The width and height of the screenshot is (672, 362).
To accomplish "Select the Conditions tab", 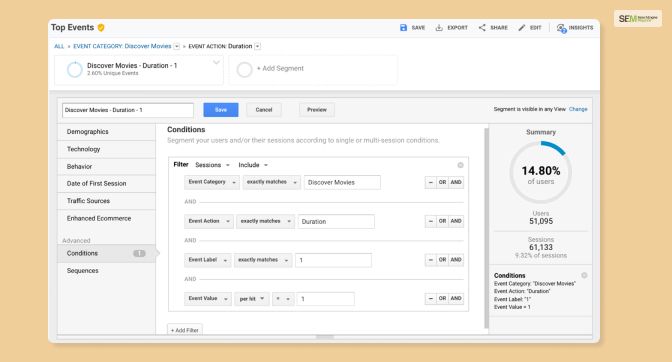I will (106, 253).
